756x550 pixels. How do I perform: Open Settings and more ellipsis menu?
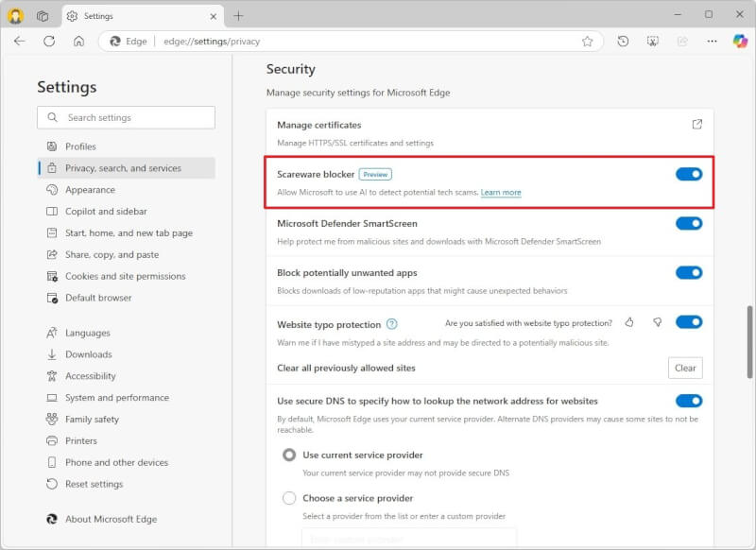pyautogui.click(x=712, y=41)
